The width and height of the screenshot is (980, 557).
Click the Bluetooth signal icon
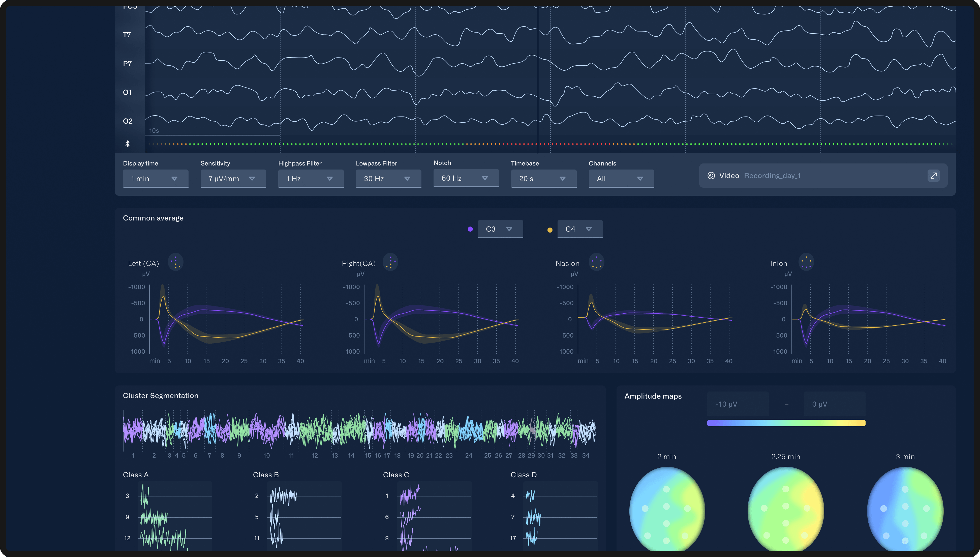point(128,144)
